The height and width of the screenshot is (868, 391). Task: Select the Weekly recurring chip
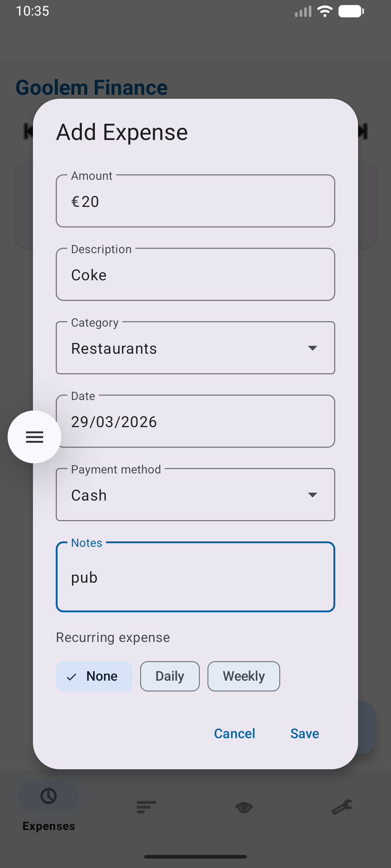coord(244,676)
